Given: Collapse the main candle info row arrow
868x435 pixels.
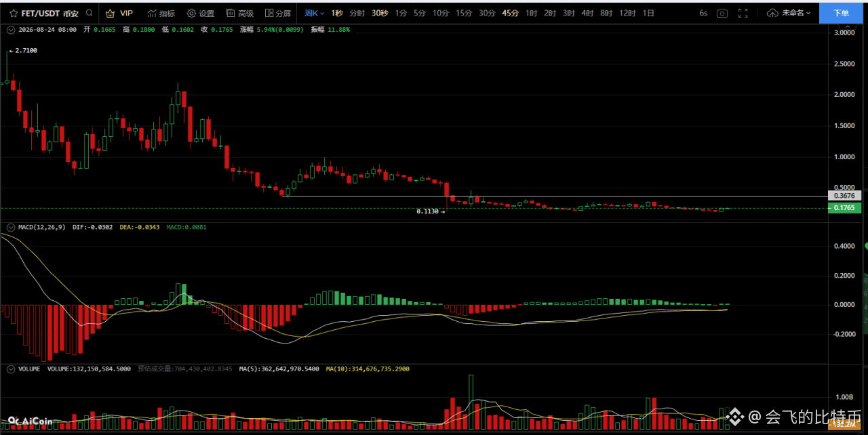Looking at the screenshot, I should pos(9,30).
